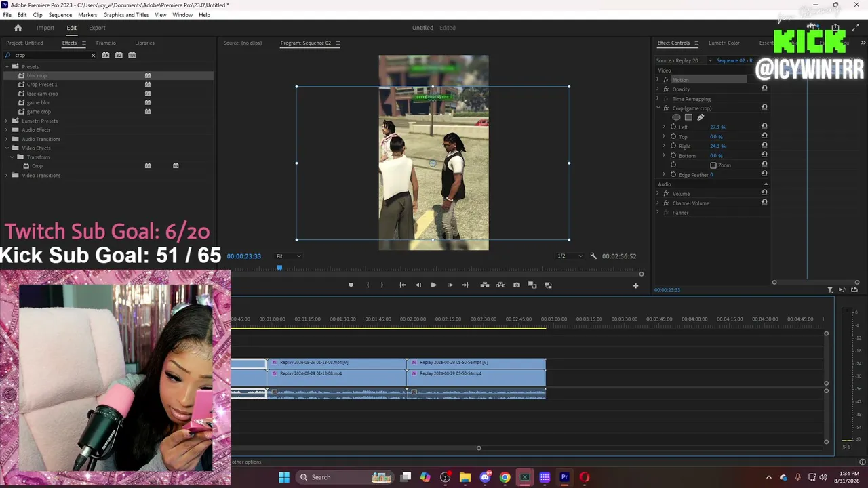Expand the Audio Transitions folder
Image resolution: width=868 pixels, height=488 pixels.
click(x=7, y=139)
